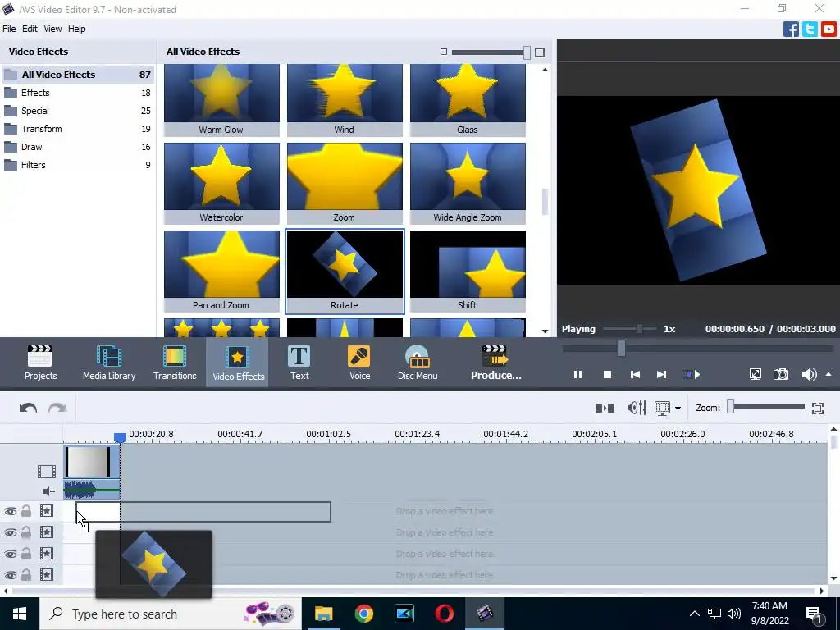
Task: Pause the preview playback
Action: click(x=577, y=374)
